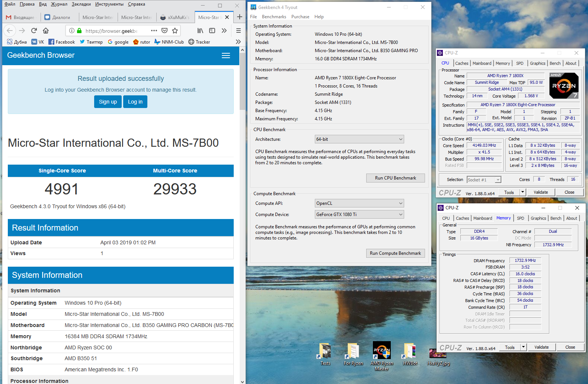
Task: Open Benchmarks menu in Geekbench
Action: (274, 17)
